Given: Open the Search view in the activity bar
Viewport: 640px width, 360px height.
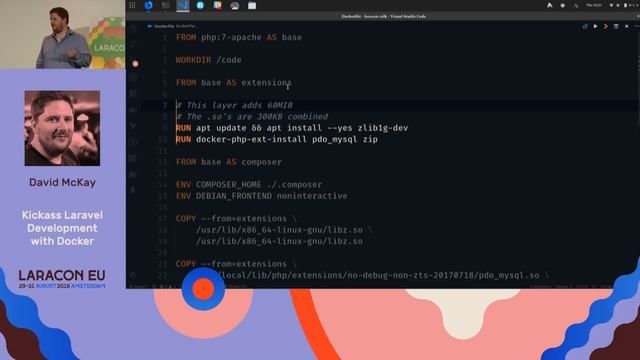Looking at the screenshot, I should (x=133, y=44).
